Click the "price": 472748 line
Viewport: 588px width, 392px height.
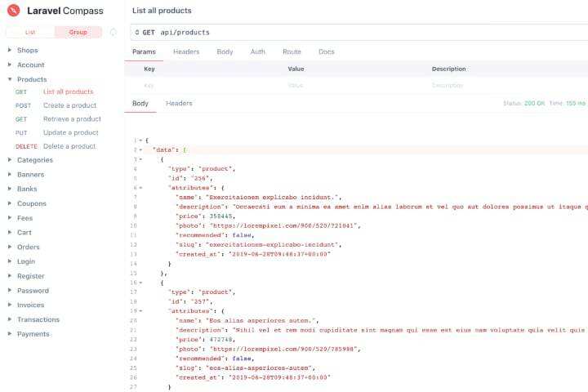click(x=206, y=340)
